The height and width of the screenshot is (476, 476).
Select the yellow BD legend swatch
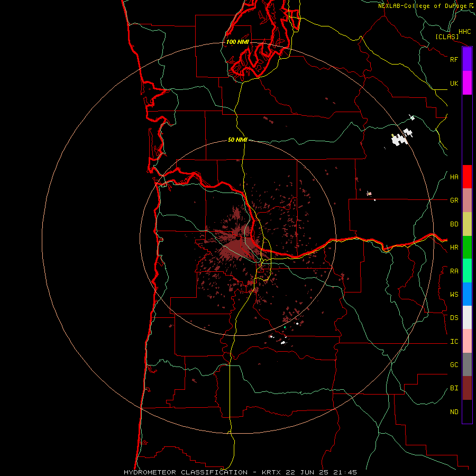coord(467,224)
